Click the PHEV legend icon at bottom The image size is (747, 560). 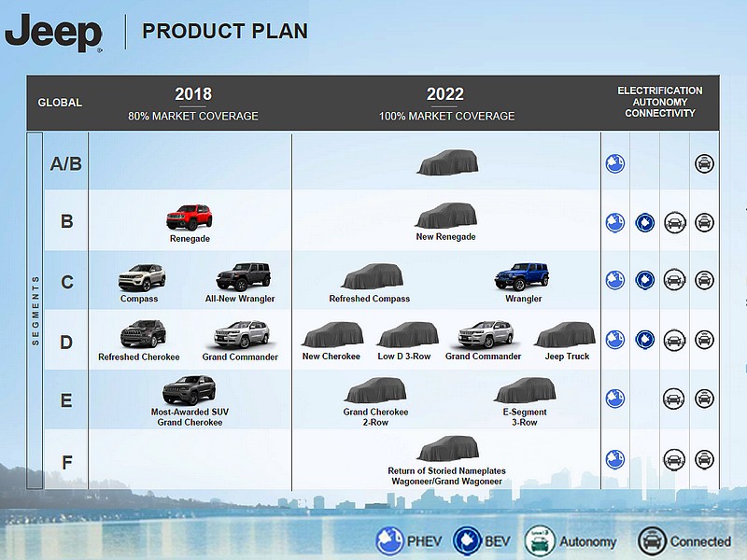(389, 541)
